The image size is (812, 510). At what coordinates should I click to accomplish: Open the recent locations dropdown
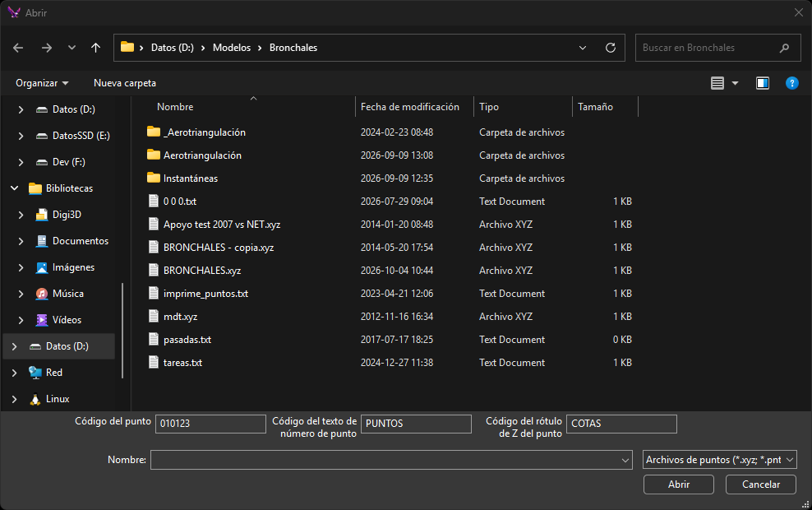click(x=72, y=48)
